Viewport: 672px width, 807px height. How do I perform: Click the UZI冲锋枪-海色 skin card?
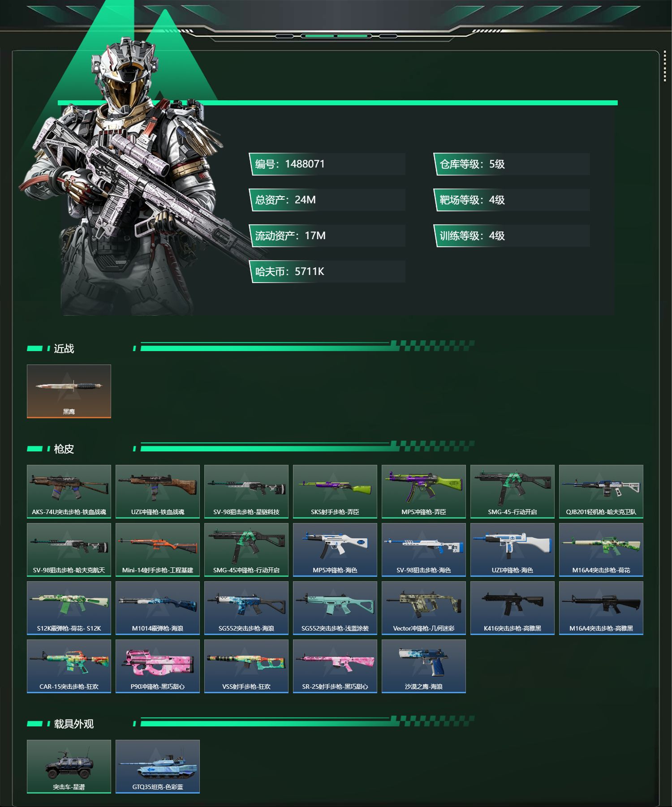point(513,550)
